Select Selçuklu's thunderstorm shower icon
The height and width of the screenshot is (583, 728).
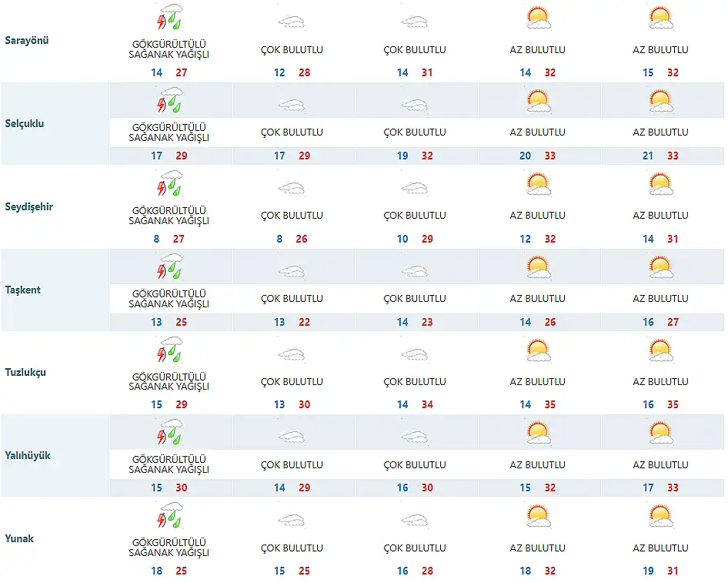[169, 101]
